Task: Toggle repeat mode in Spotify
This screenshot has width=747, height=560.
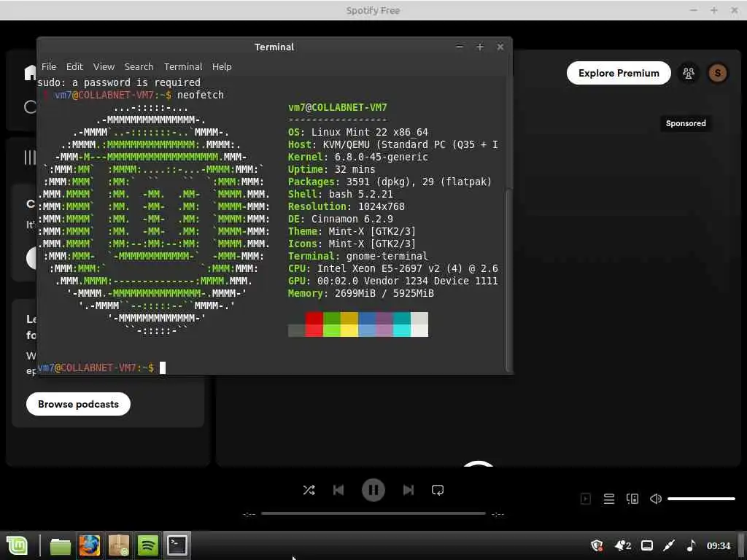Action: tap(438, 490)
